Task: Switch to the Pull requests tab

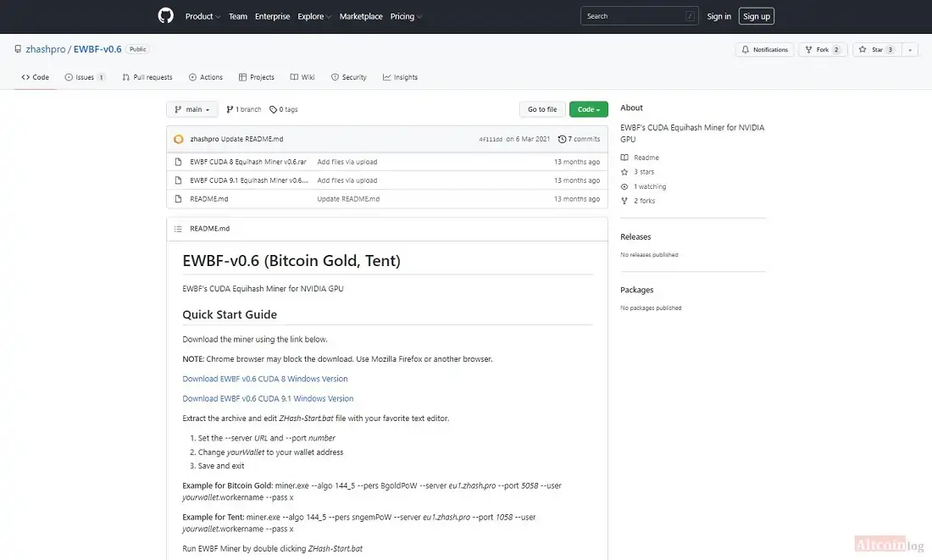Action: coord(147,77)
